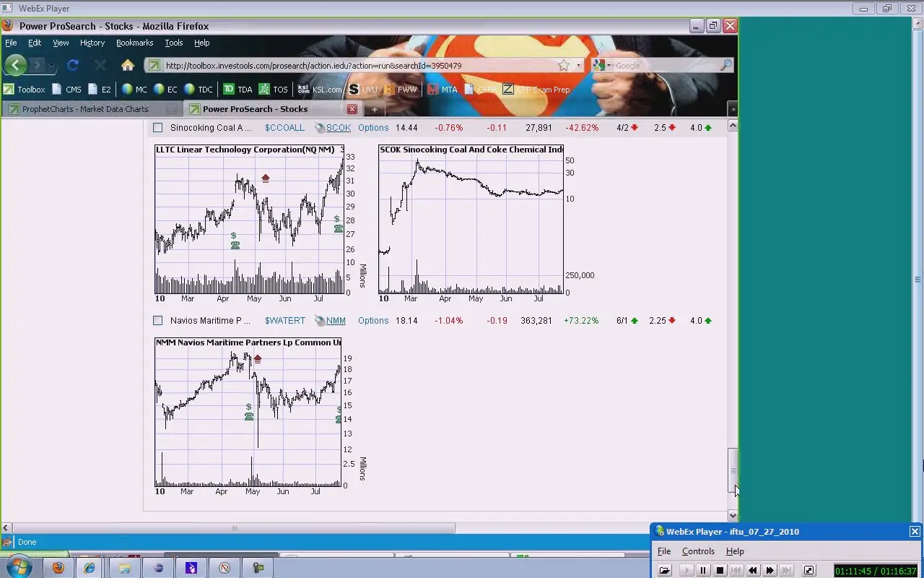Stop the WebEx recording playback
The width and height of the screenshot is (924, 578).
coord(720,570)
